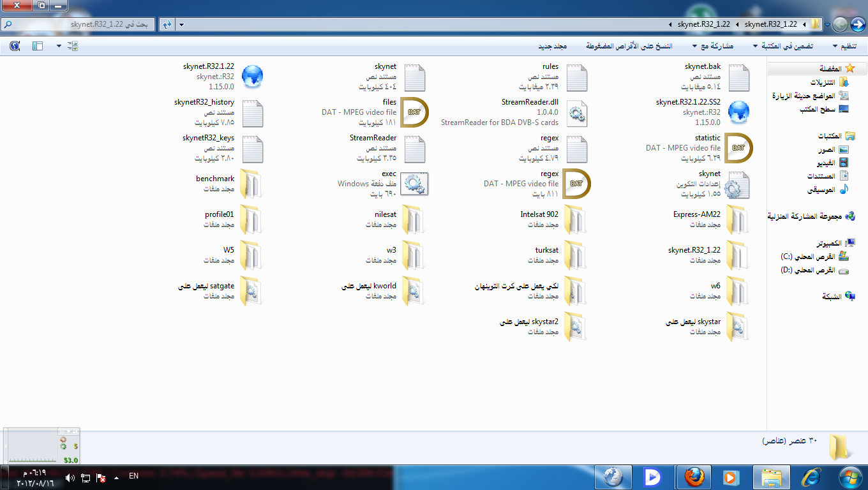This screenshot has height=490, width=868.
Task: Open the w3 folder
Action: 395,255
